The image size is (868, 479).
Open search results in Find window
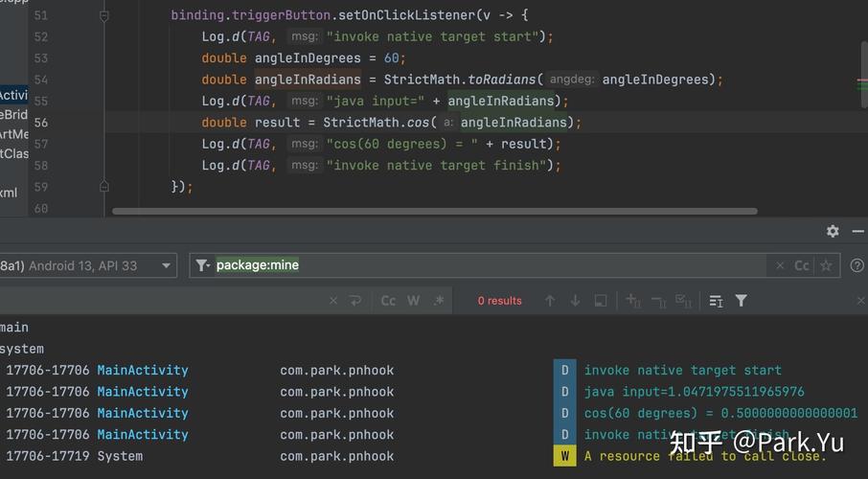coord(601,301)
